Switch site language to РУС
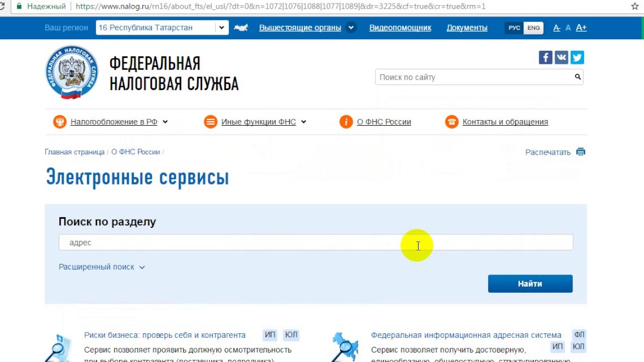This screenshot has width=644, height=362. (514, 28)
